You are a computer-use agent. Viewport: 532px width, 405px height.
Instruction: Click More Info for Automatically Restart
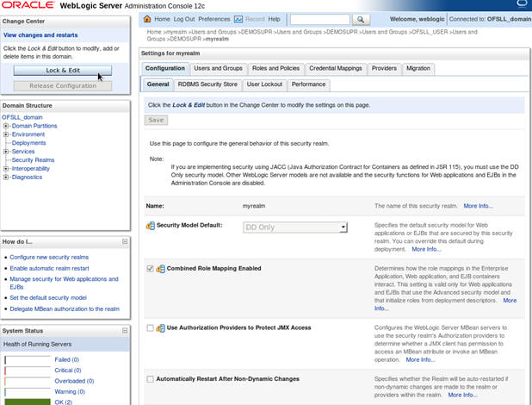point(462,395)
